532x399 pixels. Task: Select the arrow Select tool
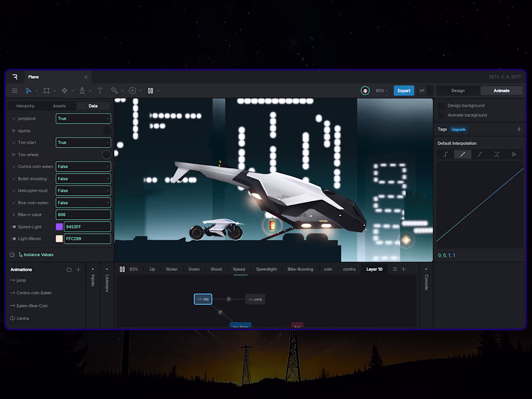tap(29, 90)
